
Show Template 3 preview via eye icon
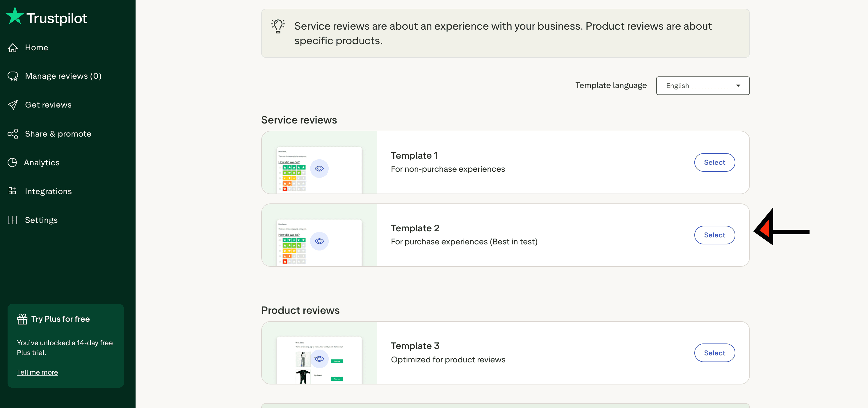pos(319,359)
